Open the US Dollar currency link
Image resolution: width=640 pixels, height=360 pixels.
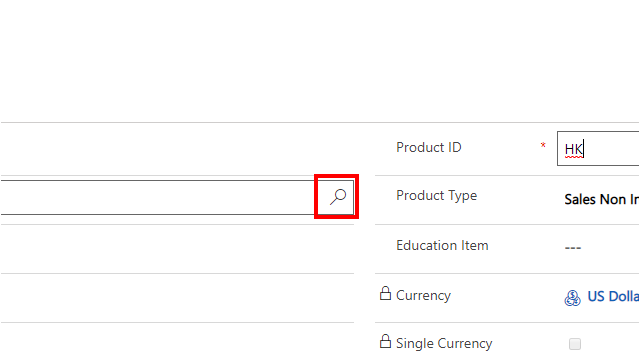613,296
